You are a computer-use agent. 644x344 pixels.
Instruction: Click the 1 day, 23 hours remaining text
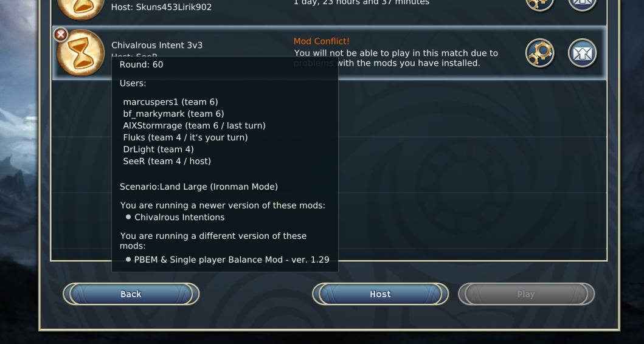(x=361, y=2)
